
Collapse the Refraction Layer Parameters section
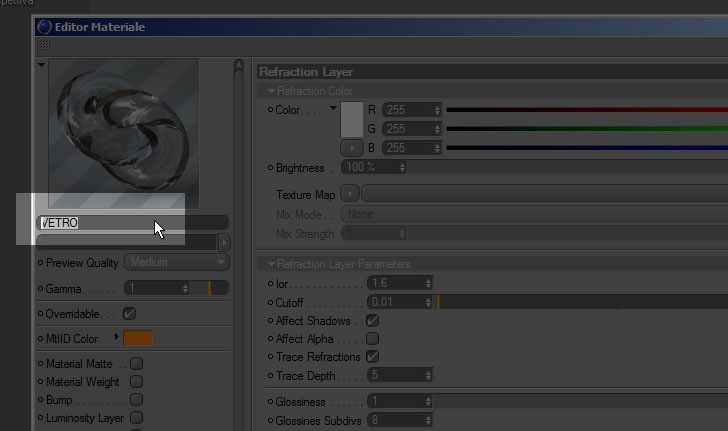coord(271,264)
